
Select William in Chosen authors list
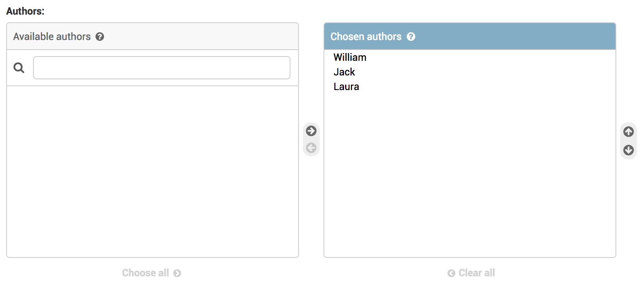[x=350, y=57]
